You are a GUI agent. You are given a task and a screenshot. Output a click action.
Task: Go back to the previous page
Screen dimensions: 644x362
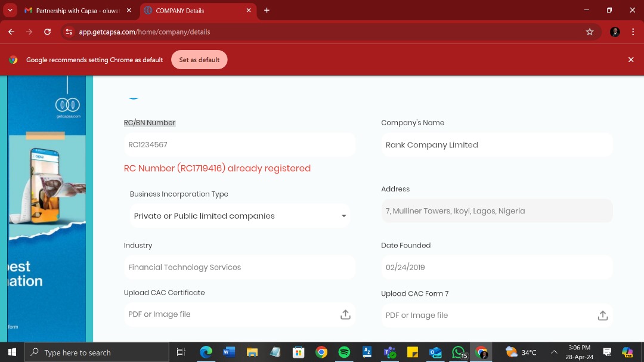pyautogui.click(x=11, y=32)
